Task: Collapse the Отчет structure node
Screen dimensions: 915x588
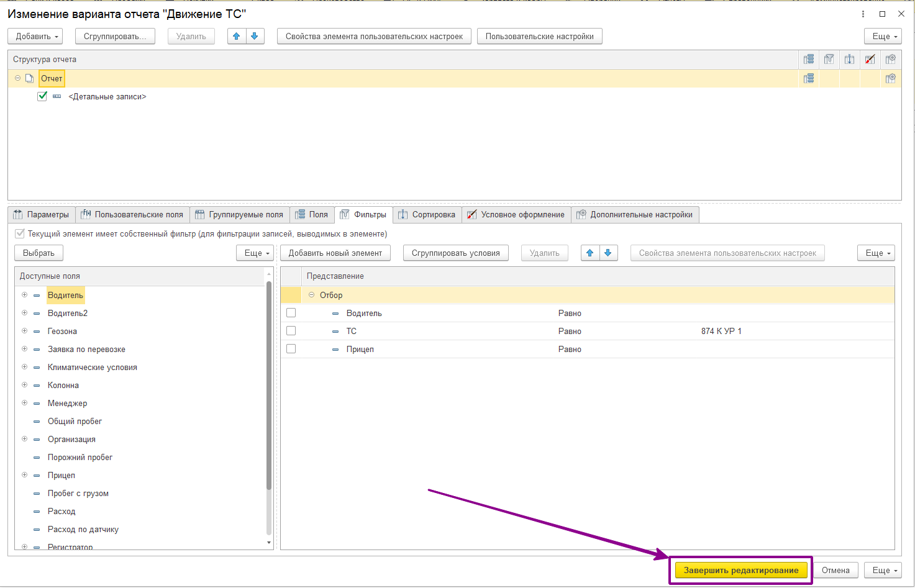Action: click(x=17, y=78)
